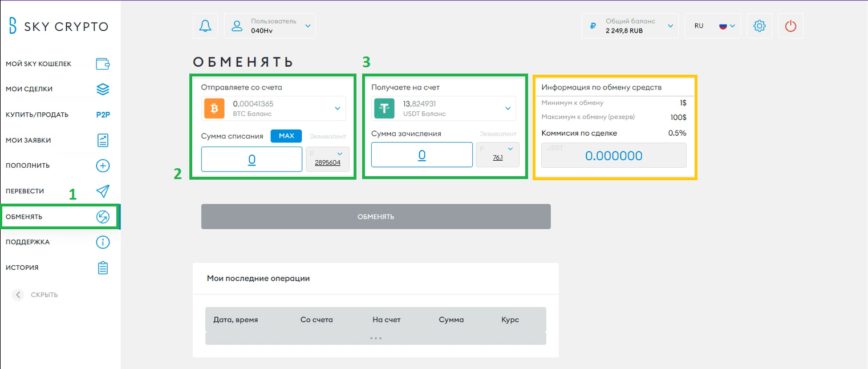The width and height of the screenshot is (868, 369).
Task: Click the chart icon next to Мои заявки
Action: coord(103,140)
